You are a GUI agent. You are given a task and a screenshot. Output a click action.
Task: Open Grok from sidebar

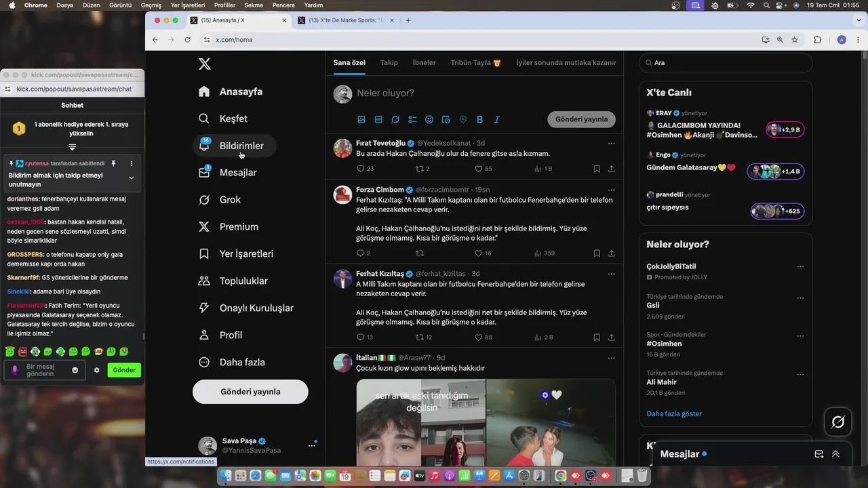220,200
